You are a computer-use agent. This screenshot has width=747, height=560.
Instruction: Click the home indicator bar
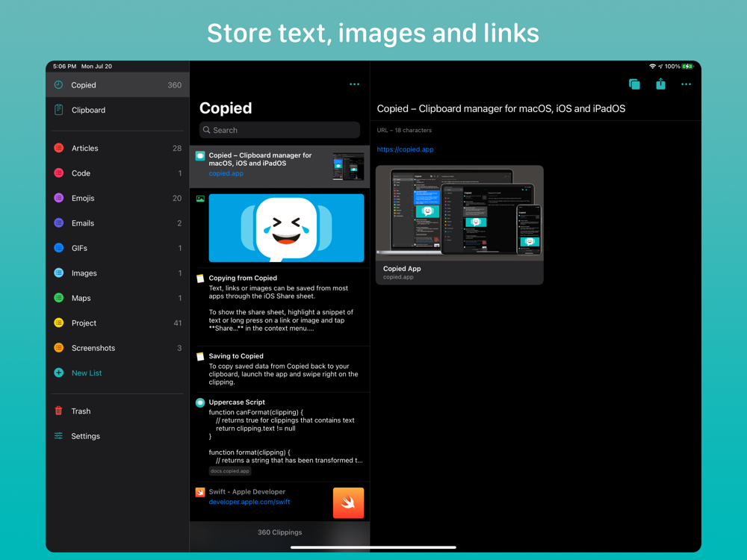(373, 547)
